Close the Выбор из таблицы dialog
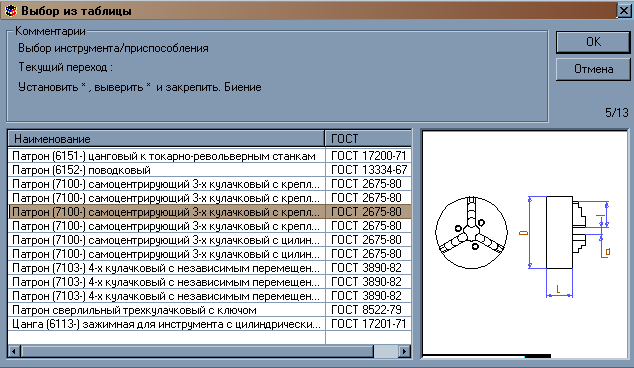Screen dimensions: 634x368 (623, 11)
